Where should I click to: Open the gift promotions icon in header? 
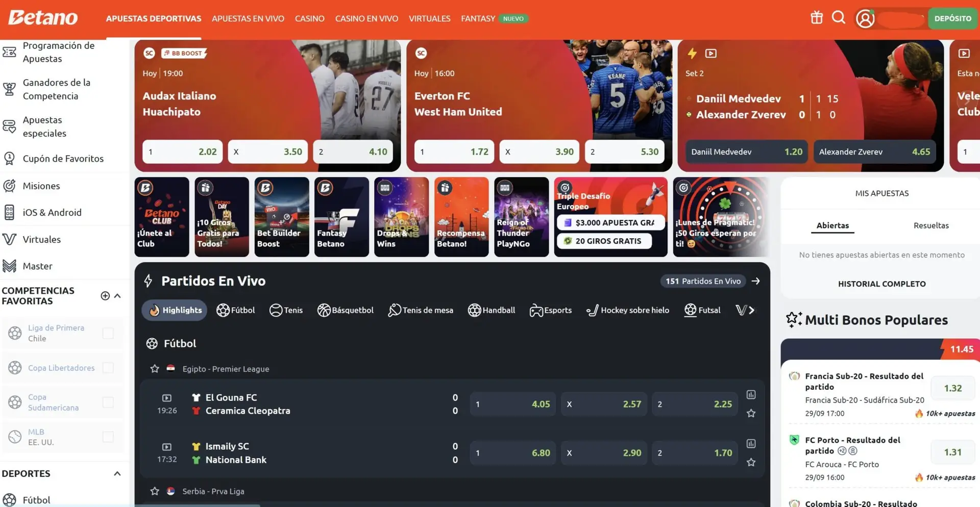tap(817, 18)
